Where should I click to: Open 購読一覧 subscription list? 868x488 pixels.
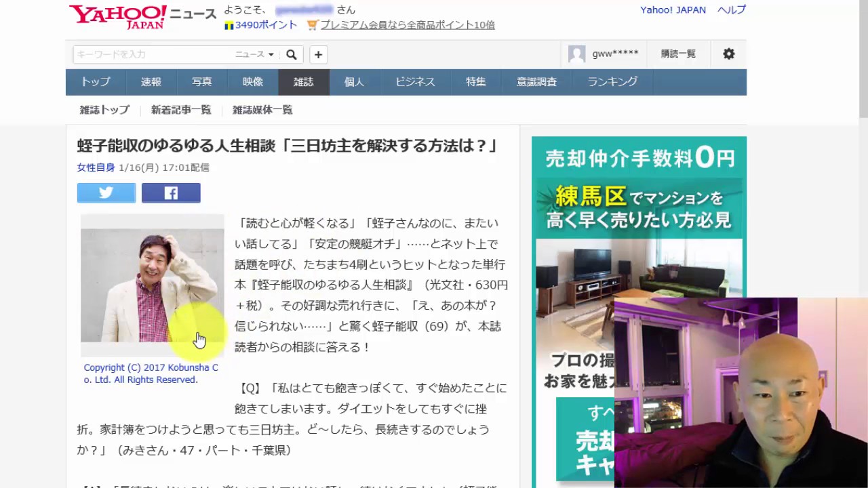tap(678, 54)
